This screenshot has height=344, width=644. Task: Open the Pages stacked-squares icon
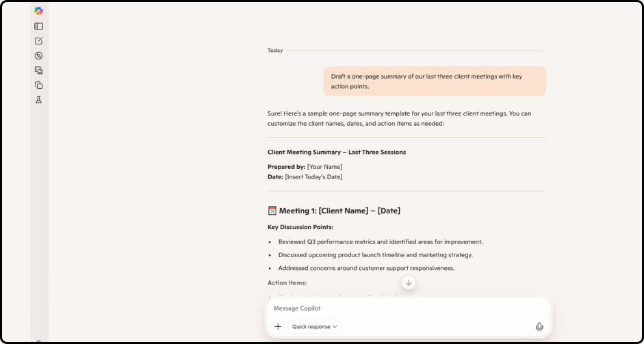[x=38, y=85]
